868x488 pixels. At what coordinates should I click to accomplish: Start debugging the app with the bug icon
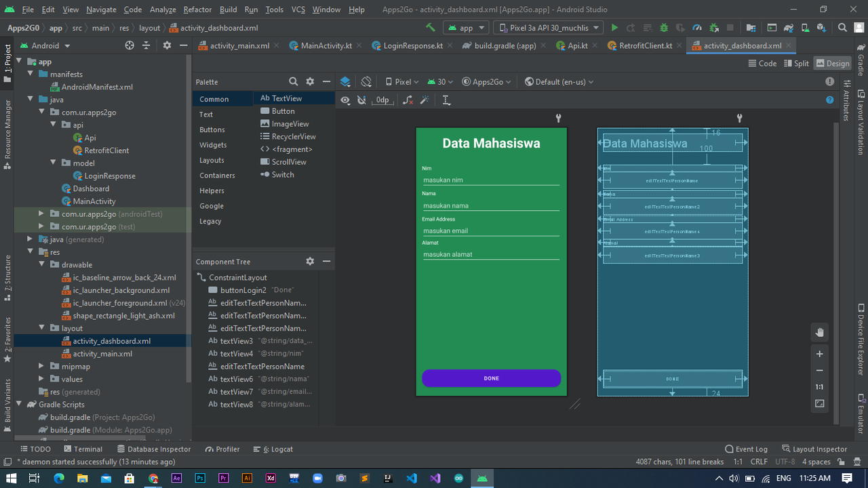point(664,28)
